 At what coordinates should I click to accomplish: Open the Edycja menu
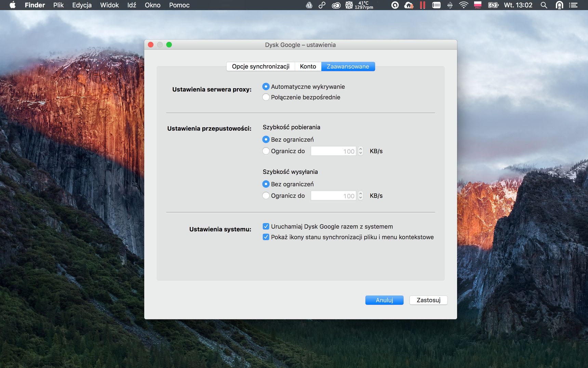(82, 5)
